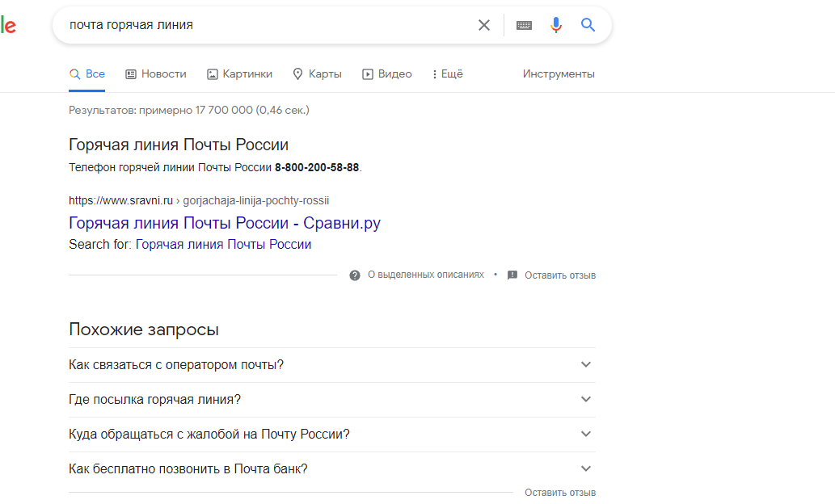Go to the Карты tab
This screenshot has height=504, width=835.
coord(317,74)
